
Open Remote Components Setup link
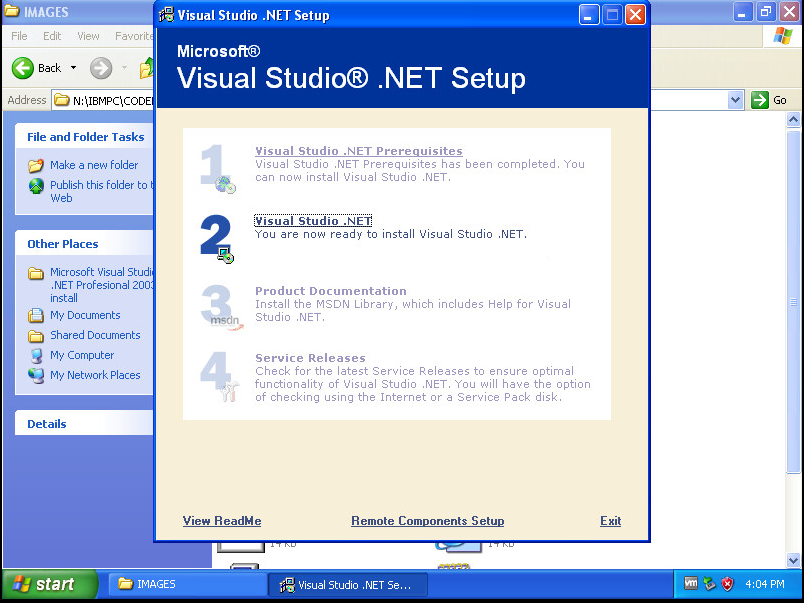point(428,521)
